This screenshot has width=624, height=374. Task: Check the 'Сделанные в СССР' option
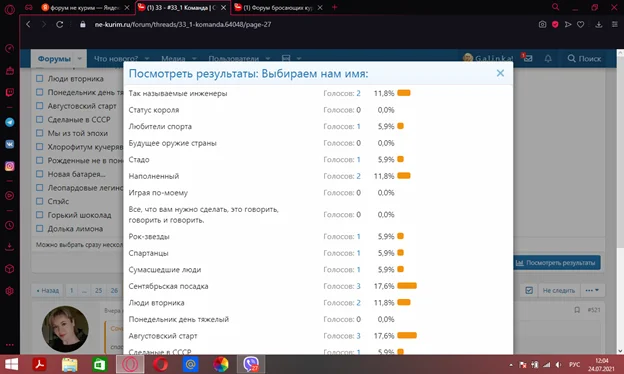(39, 119)
